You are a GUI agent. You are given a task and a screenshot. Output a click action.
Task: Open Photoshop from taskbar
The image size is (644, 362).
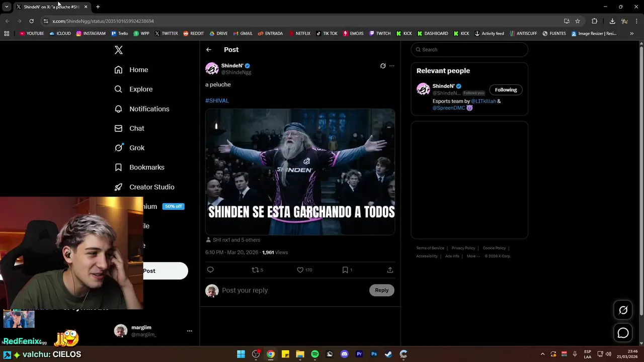374,354
